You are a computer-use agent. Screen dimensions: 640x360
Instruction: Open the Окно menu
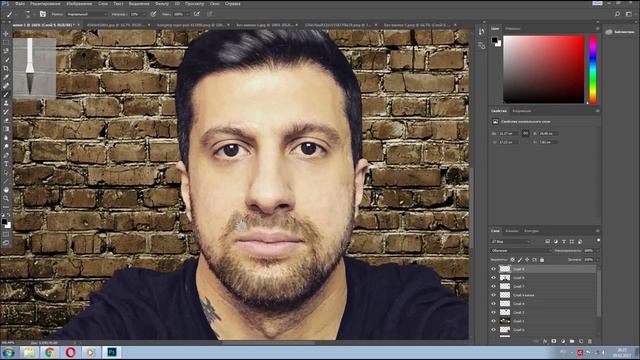pos(215,4)
